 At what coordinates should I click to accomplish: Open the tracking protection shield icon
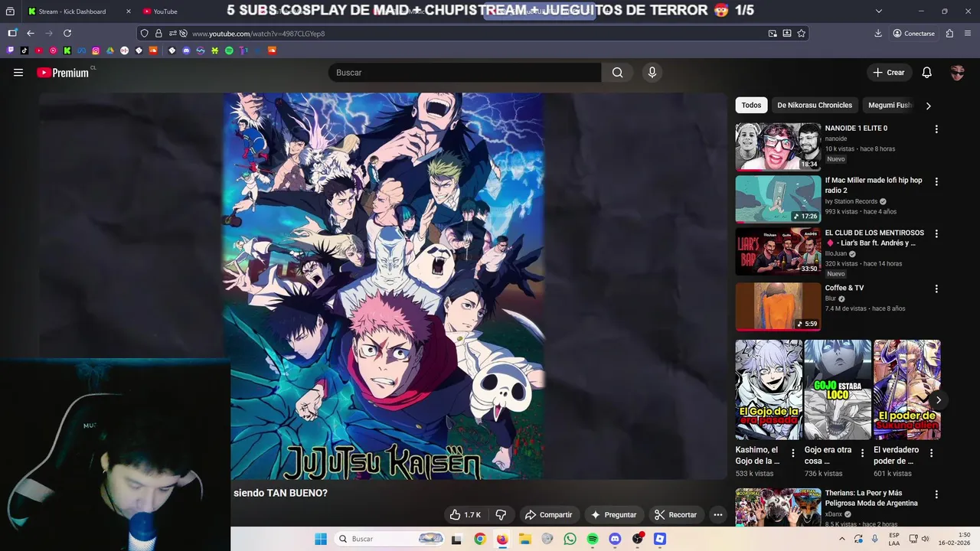tap(144, 34)
